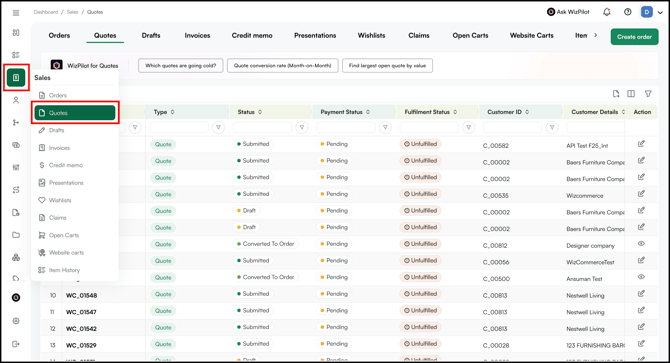Click Payment Status column filter funnel icon
Viewport: 670px width, 363px height.
[385, 127]
